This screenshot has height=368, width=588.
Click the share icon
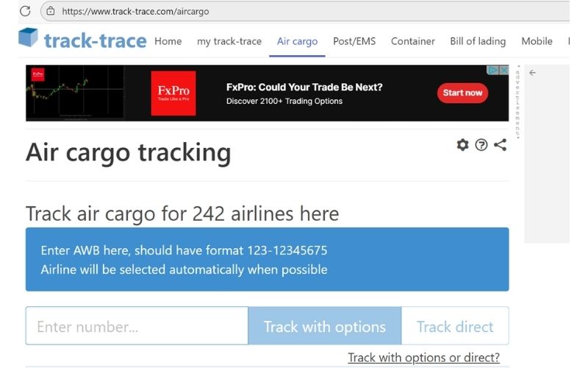point(500,144)
